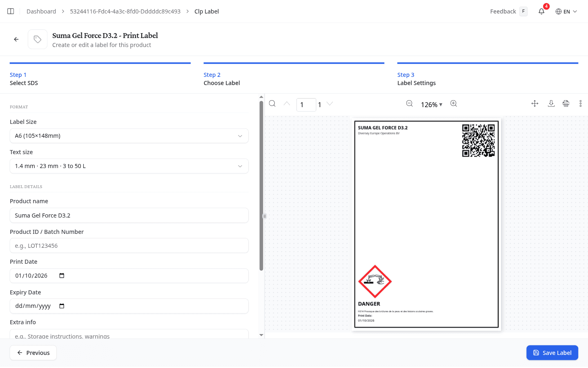
Task: Click the preview page number field
Action: point(306,105)
